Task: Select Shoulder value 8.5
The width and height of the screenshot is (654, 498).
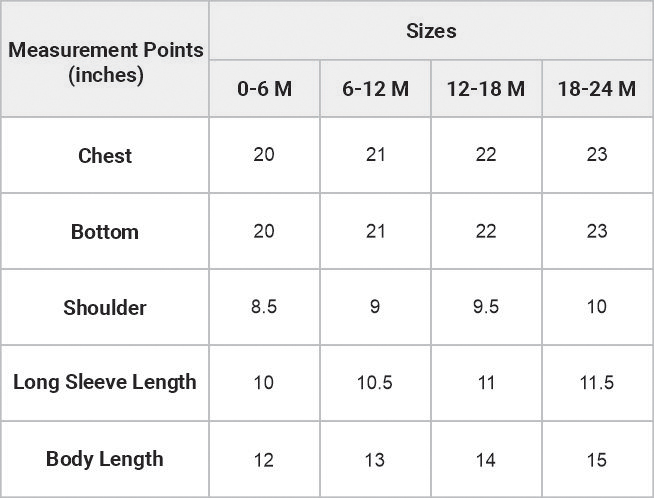Action: coord(264,307)
